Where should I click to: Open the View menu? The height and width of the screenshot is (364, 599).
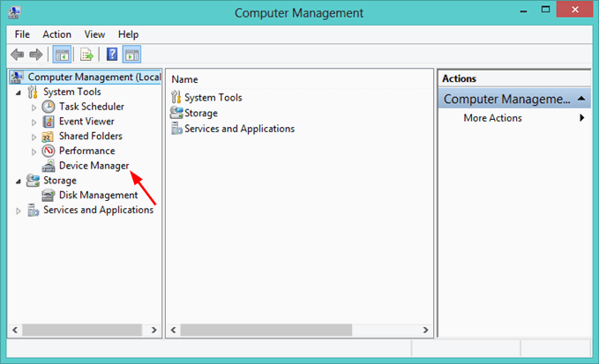click(94, 34)
